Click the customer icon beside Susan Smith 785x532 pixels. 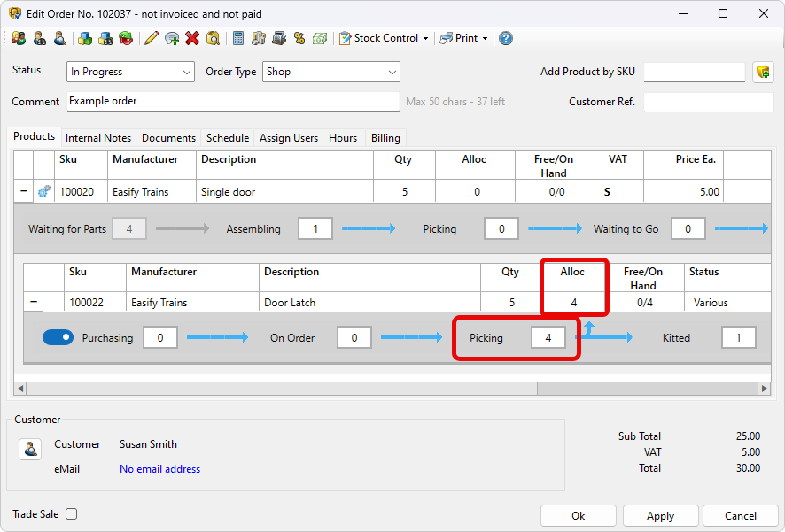coord(30,450)
